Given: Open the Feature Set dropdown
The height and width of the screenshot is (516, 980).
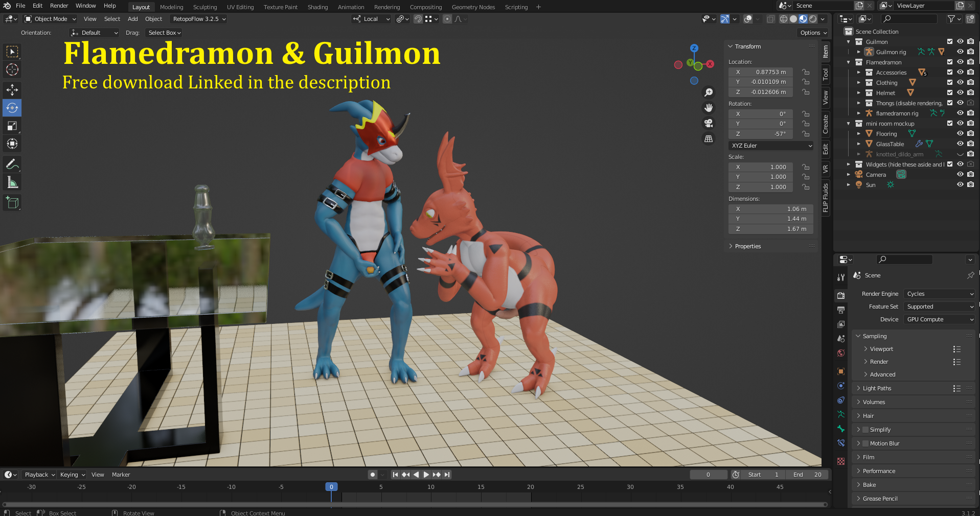Looking at the screenshot, I should pos(940,307).
